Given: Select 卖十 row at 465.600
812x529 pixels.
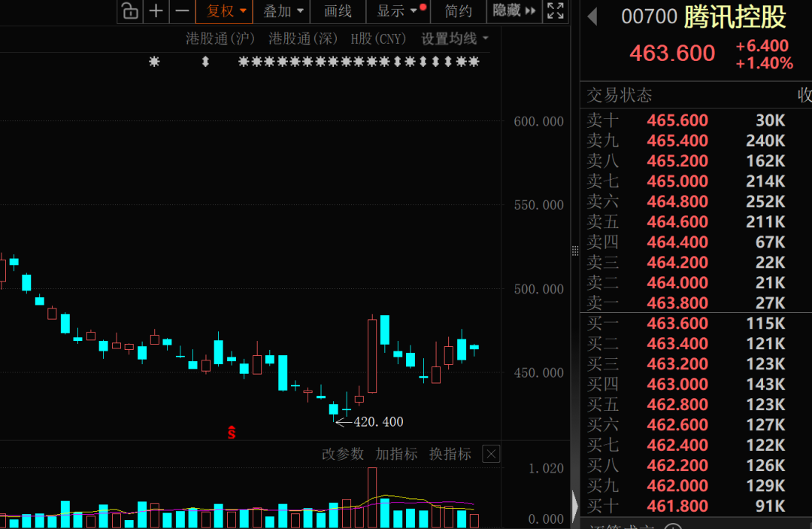Looking at the screenshot, I should coord(696,120).
